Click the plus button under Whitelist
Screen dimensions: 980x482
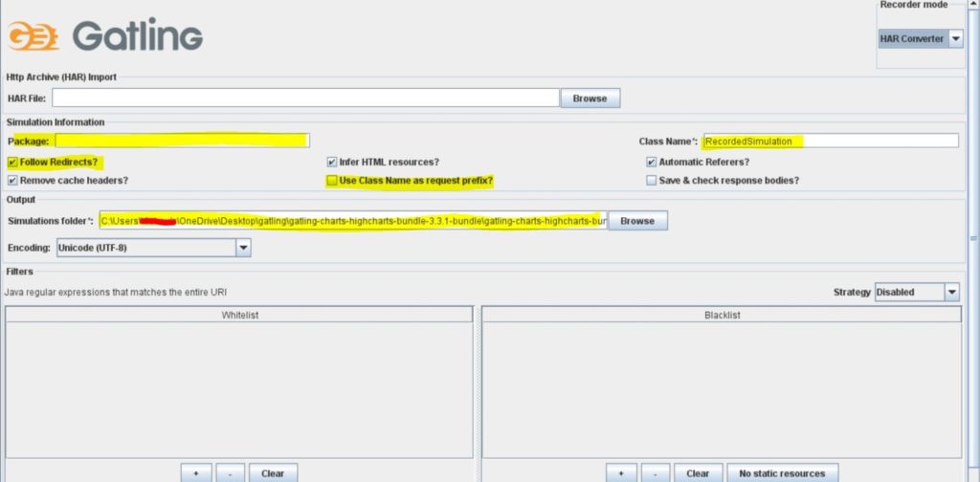coord(197,472)
